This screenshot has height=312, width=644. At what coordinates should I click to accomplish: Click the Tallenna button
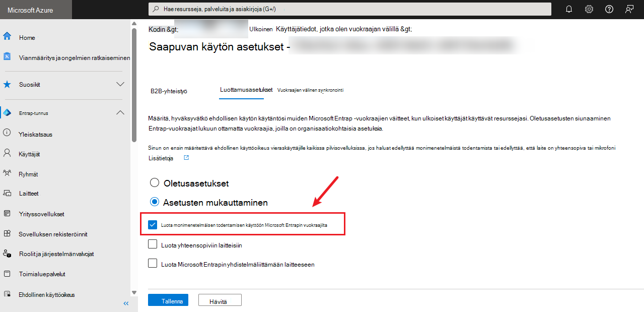(x=168, y=300)
